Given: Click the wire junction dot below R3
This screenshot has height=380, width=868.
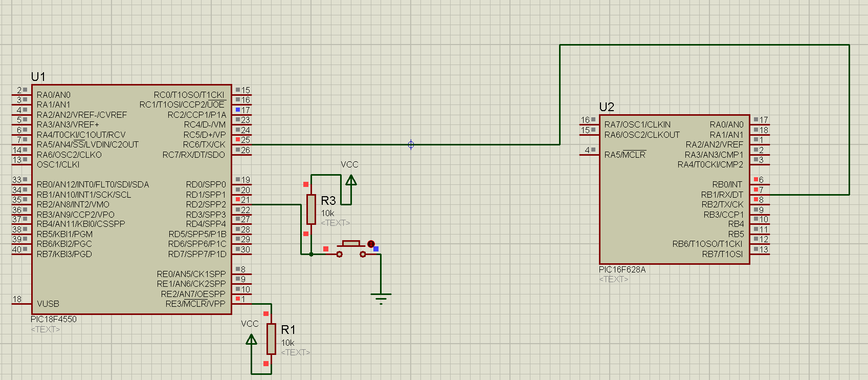Looking at the screenshot, I should click(311, 254).
